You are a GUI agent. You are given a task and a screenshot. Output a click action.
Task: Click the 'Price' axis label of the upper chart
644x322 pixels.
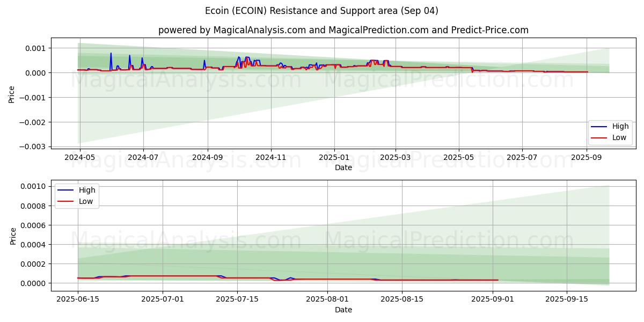12,93
